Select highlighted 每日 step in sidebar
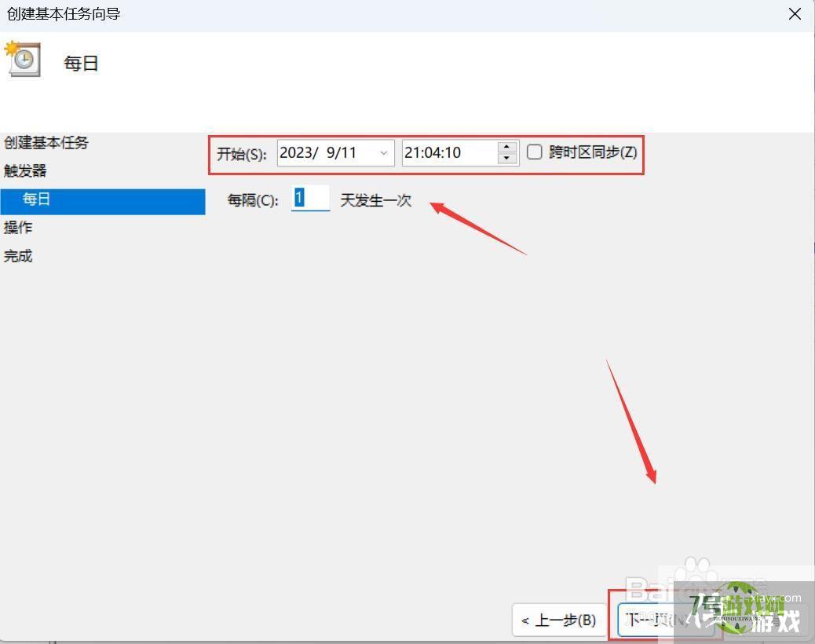 coord(103,201)
